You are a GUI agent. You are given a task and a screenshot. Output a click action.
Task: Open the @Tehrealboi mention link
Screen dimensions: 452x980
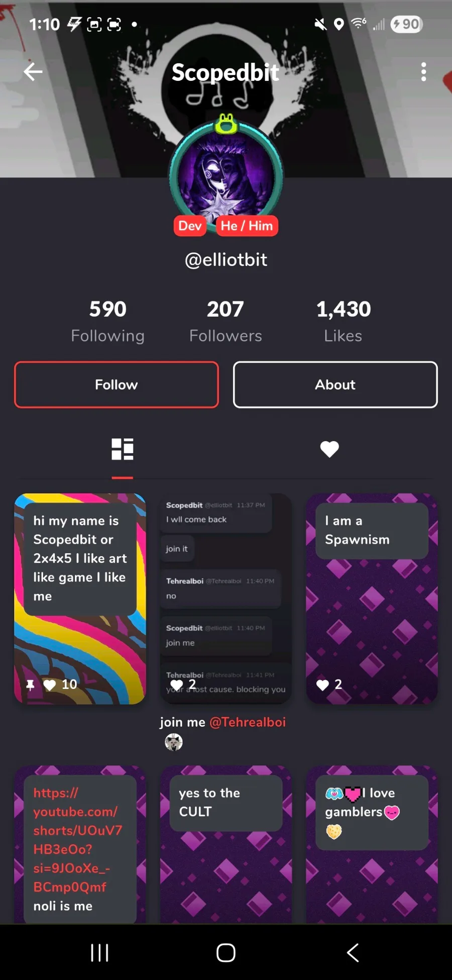248,722
